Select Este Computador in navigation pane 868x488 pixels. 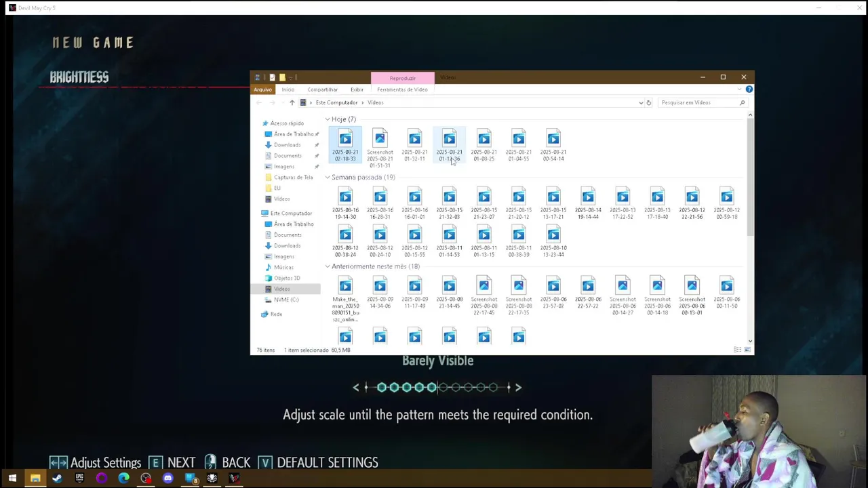291,213
